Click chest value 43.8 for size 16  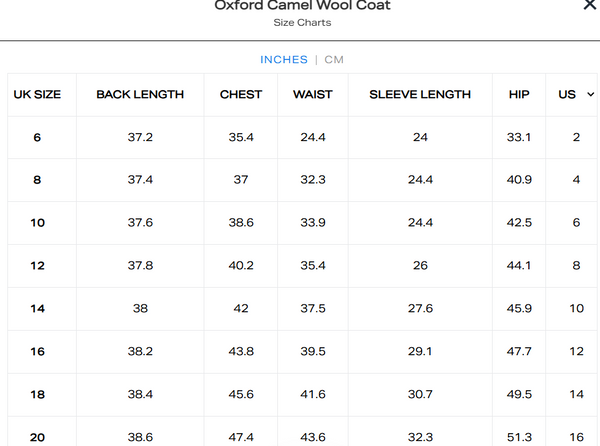(241, 352)
